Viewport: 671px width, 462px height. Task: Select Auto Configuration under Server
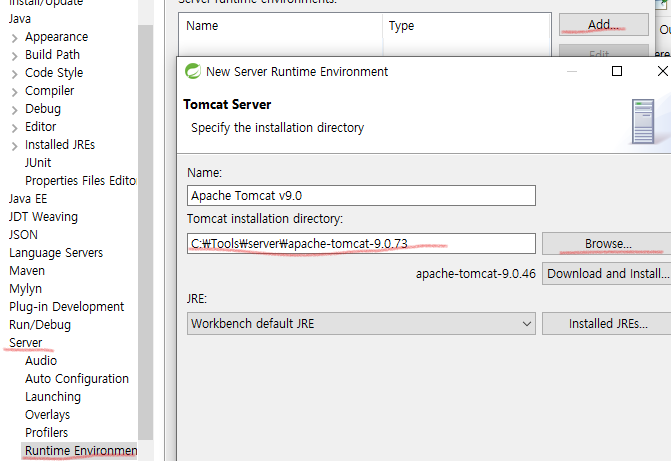(77, 378)
